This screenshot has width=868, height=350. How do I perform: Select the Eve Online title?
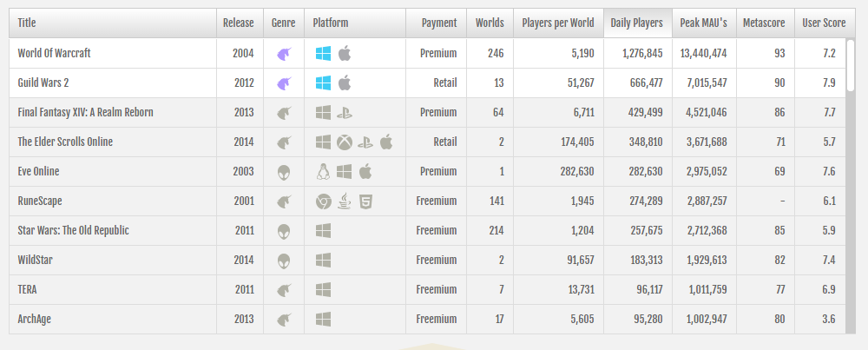[39, 172]
